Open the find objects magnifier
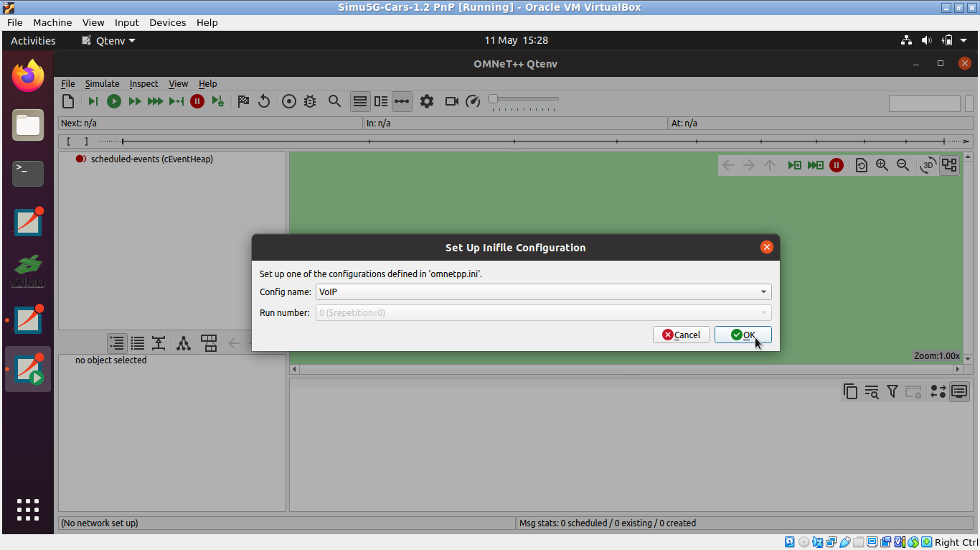Screen dimensions: 980x550 (x=334, y=101)
